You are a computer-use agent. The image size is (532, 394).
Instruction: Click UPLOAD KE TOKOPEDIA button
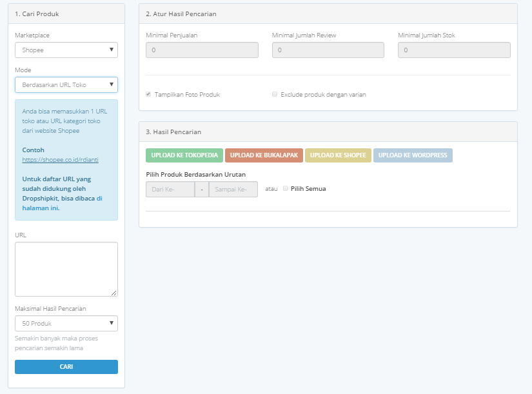(x=184, y=155)
